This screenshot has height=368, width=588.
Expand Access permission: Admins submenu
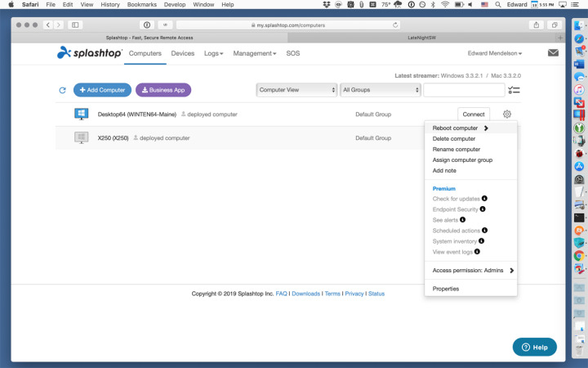pyautogui.click(x=470, y=271)
